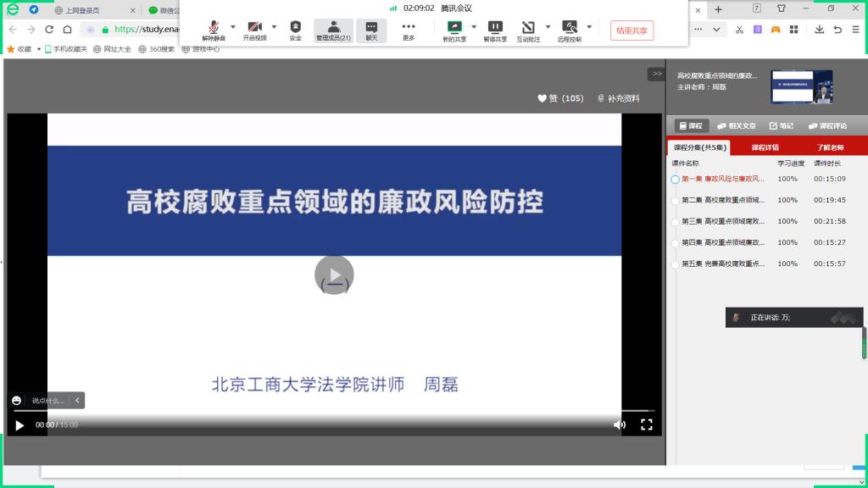Open the manage members (21) panel
The image size is (868, 488).
tap(333, 30)
